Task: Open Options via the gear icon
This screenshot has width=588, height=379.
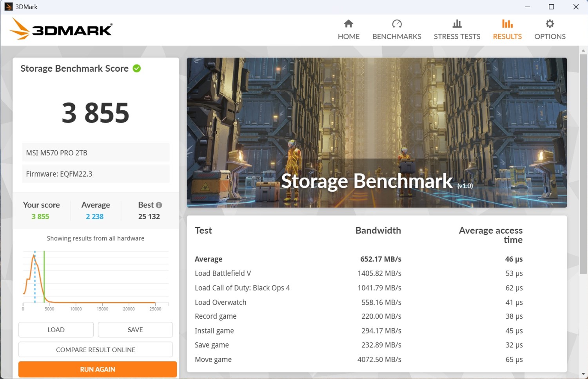Action: 550,24
